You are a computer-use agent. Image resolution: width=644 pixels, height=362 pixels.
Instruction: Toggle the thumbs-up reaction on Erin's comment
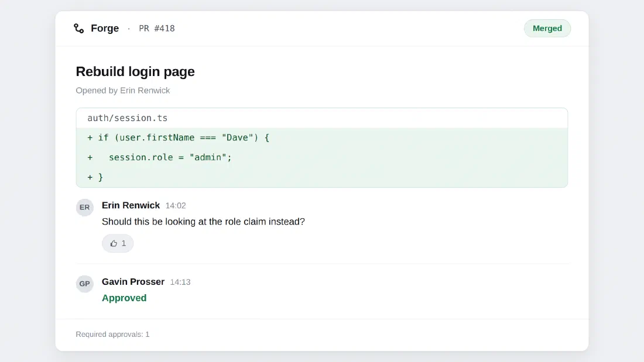point(118,243)
